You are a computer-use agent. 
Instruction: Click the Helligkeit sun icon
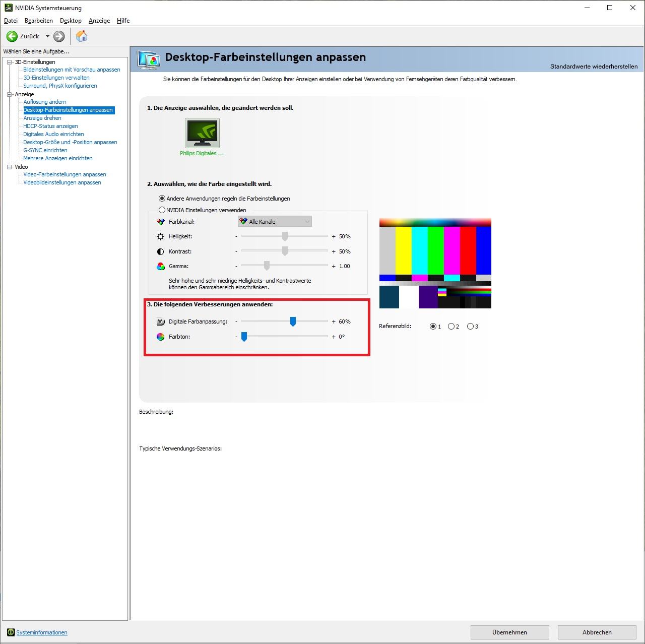click(160, 236)
